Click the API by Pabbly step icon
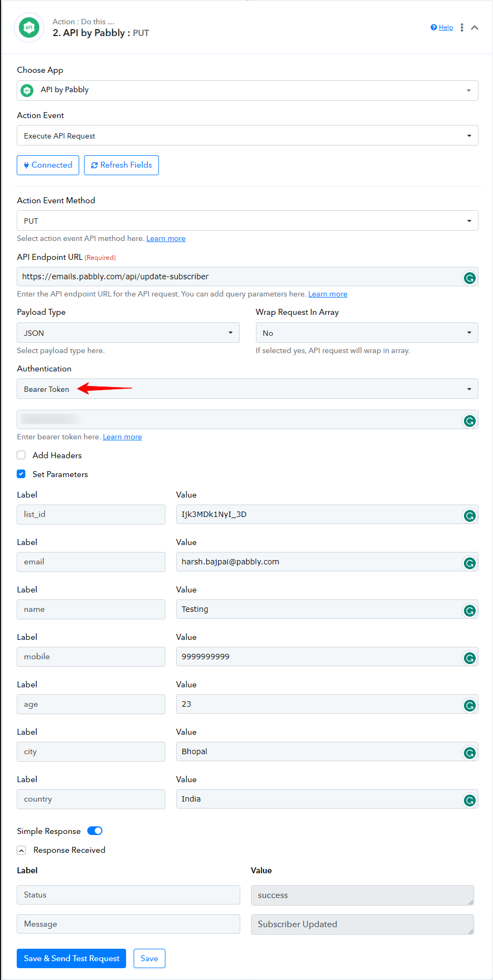Screen dimensions: 493x980 tap(29, 27)
